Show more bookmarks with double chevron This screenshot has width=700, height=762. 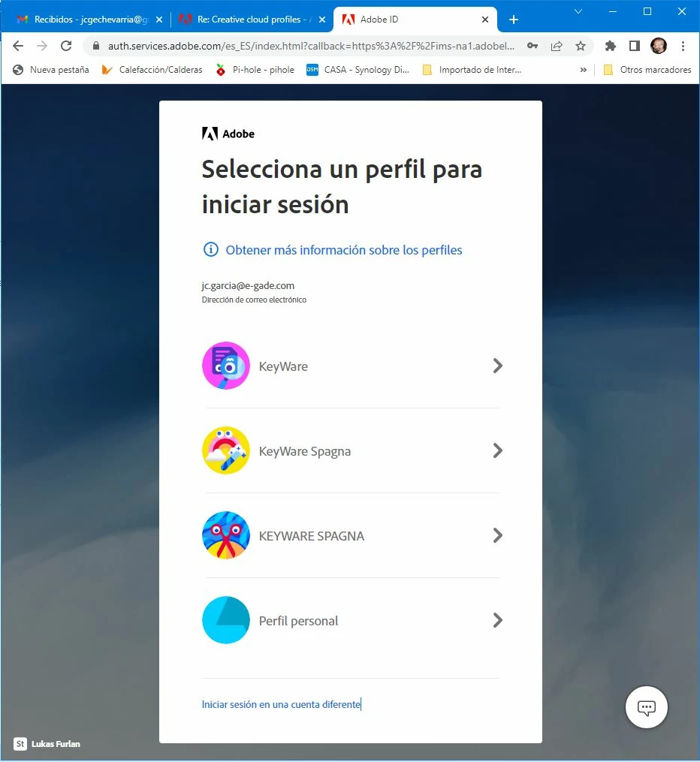pyautogui.click(x=584, y=70)
